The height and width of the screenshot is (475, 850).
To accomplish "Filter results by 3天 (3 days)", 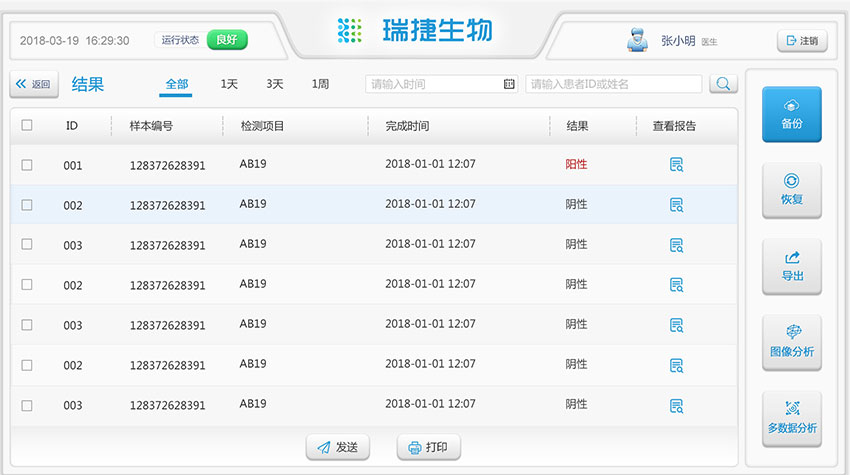I will 274,84.
